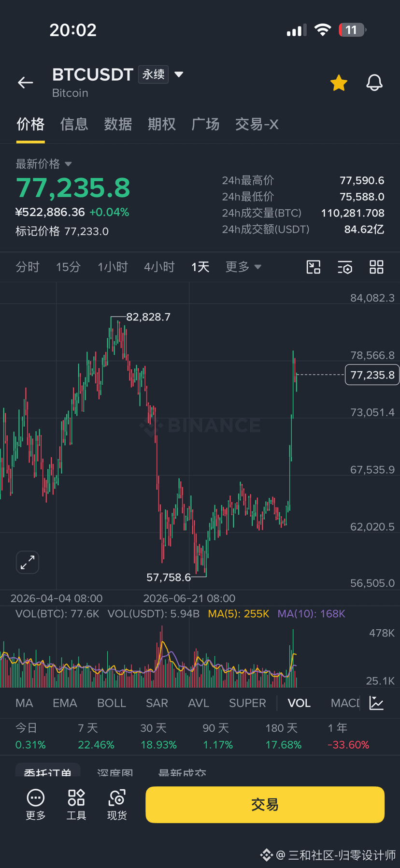Screen dimensions: 400x868
Task: Switch to the 交易-X tab
Action: pyautogui.click(x=257, y=124)
